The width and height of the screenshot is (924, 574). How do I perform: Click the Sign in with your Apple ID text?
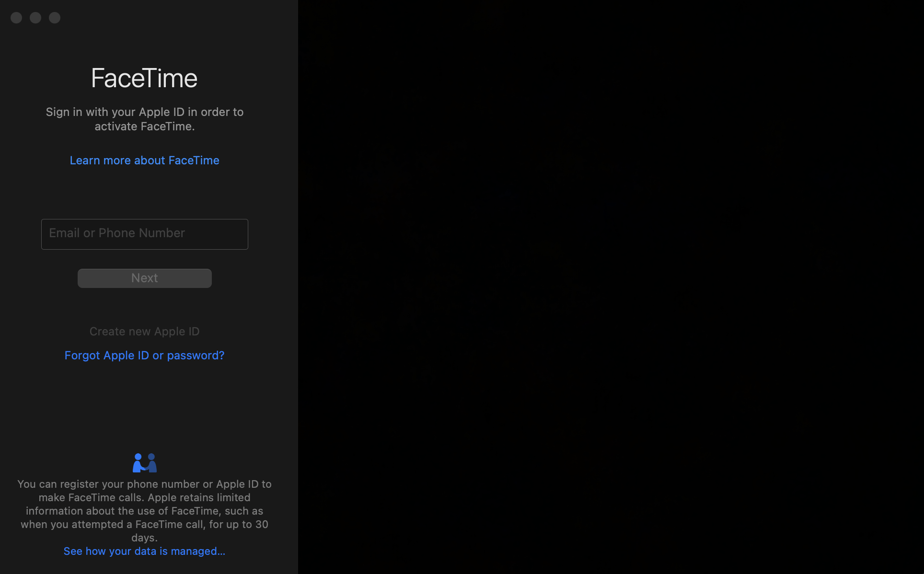[144, 119]
